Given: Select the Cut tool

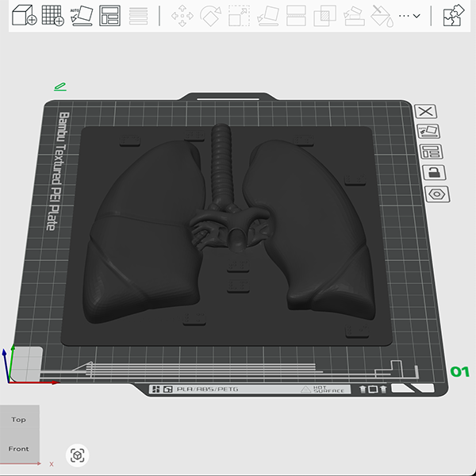Looking at the screenshot, I should tap(296, 15).
